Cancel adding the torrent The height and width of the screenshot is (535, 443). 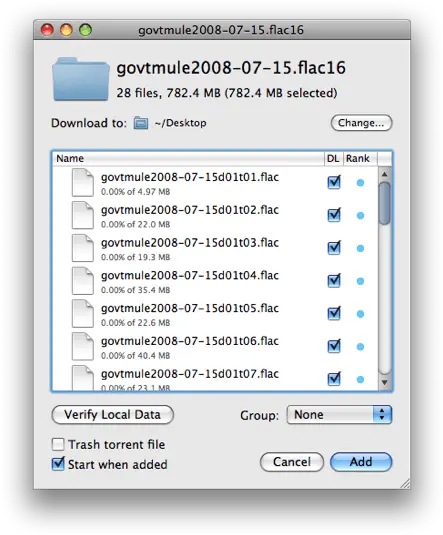292,462
